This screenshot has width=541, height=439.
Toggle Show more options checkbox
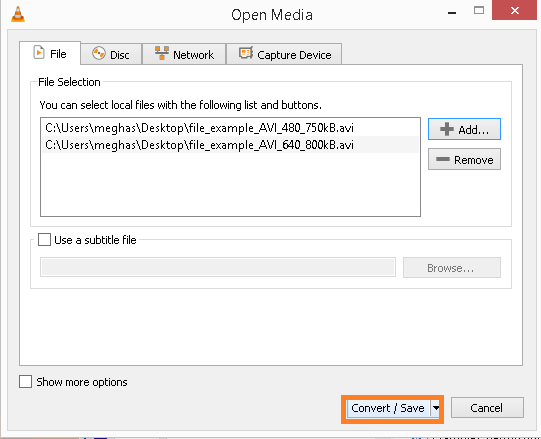26,382
